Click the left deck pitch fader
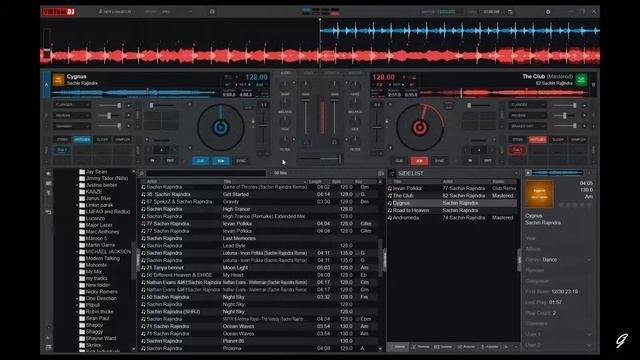This screenshot has width=640, height=360. point(263,126)
